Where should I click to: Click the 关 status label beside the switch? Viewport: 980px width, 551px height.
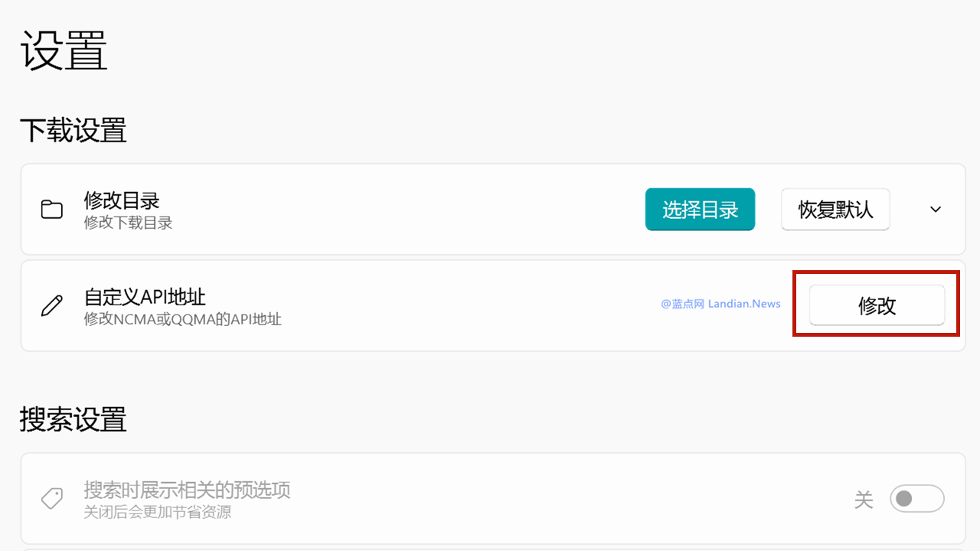coord(864,500)
